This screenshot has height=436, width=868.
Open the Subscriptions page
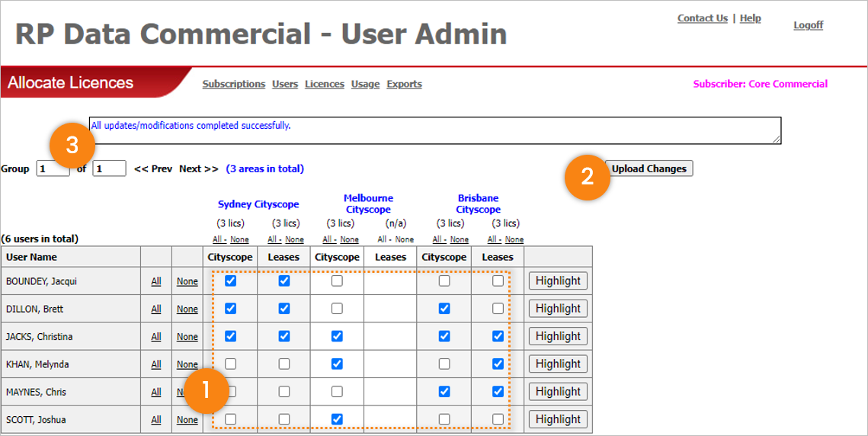pyautogui.click(x=234, y=84)
